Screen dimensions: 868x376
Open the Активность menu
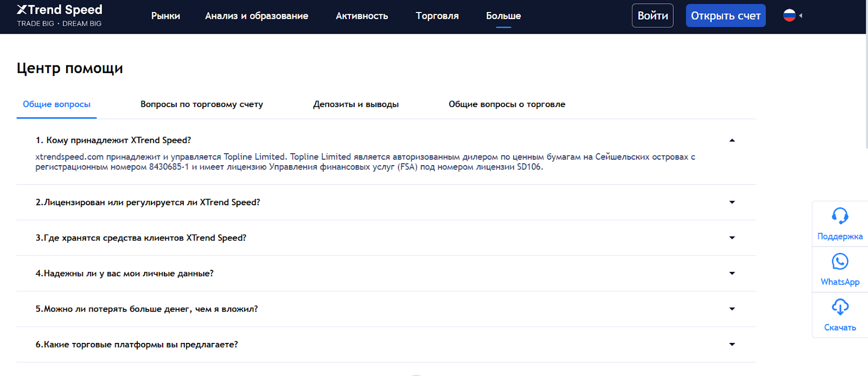pyautogui.click(x=362, y=16)
